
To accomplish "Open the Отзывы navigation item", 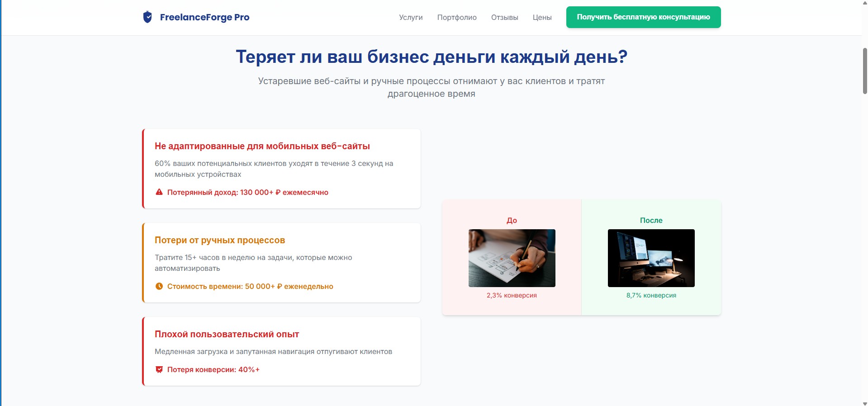I will point(505,17).
